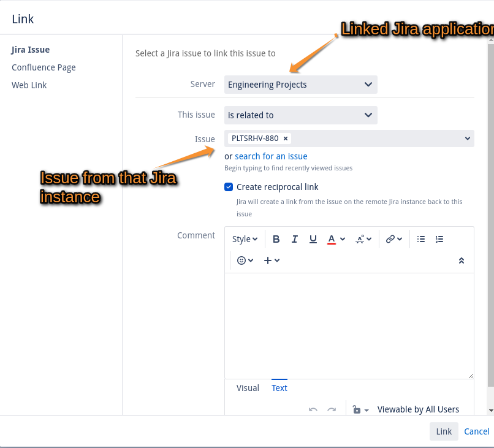Open the more text formatting options dropdown
The image size is (494, 448).
point(363,239)
